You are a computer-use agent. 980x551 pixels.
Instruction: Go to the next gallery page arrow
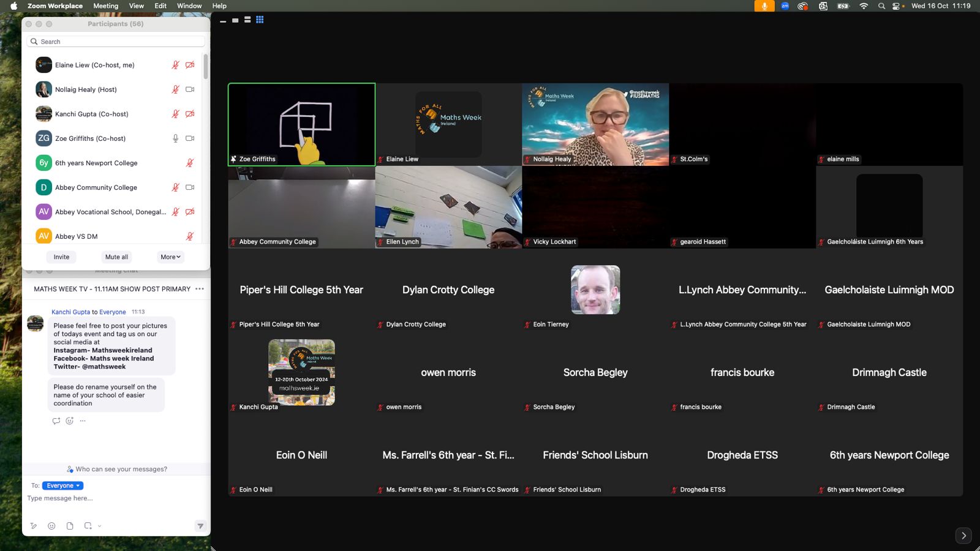(963, 536)
